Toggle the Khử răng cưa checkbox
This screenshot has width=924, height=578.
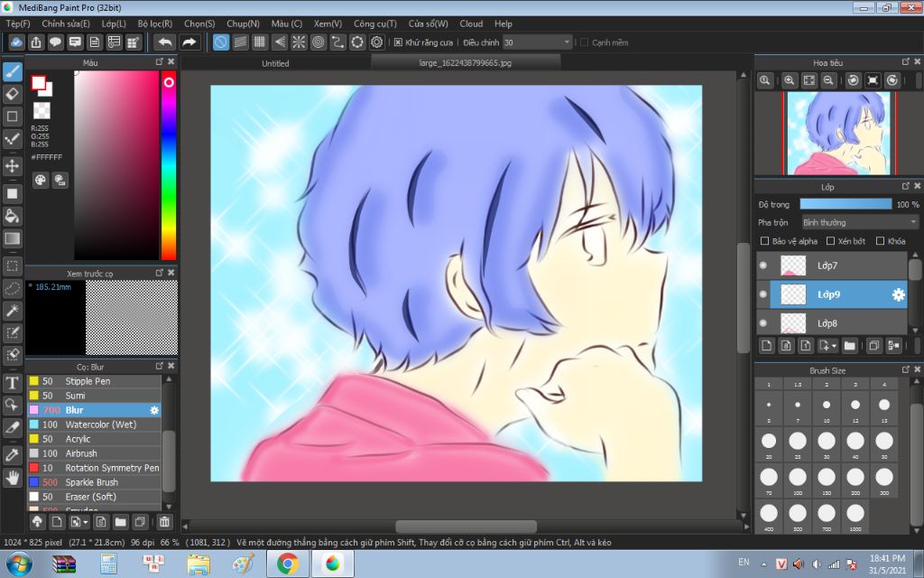click(x=398, y=42)
